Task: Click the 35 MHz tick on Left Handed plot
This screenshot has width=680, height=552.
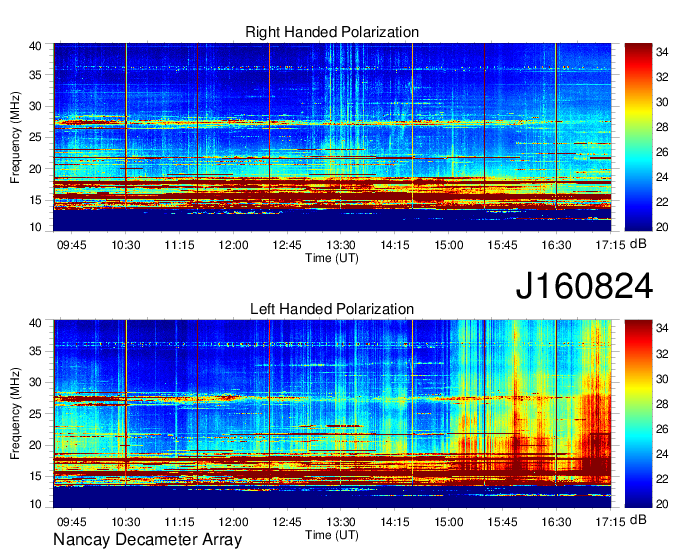Action: coord(35,352)
